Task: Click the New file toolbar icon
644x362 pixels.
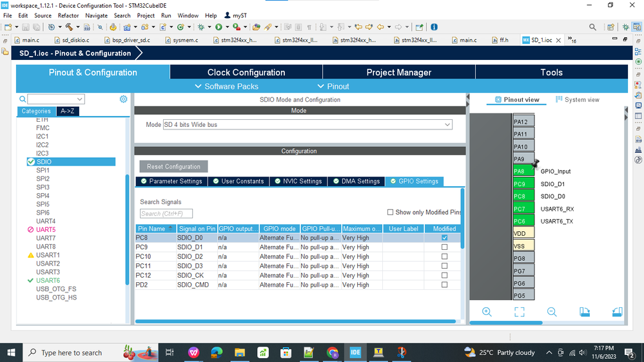Action: pos(8,27)
